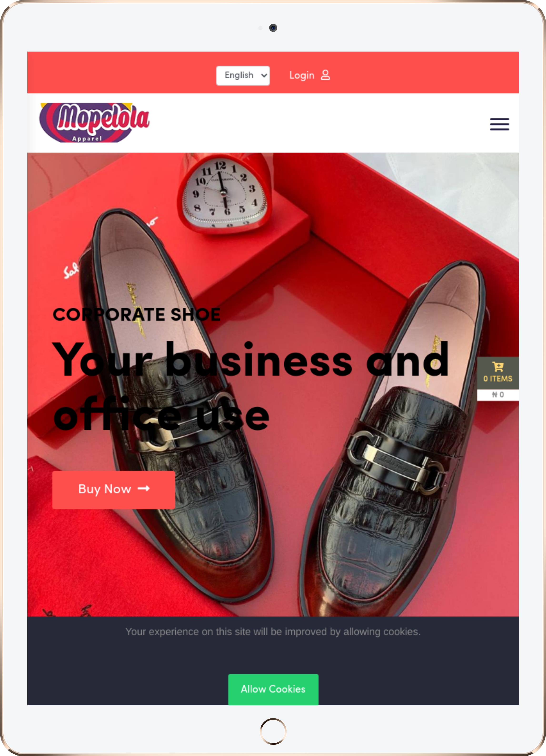Click the tablet's front camera lens
Screen dimensions: 546x756
(x=273, y=28)
